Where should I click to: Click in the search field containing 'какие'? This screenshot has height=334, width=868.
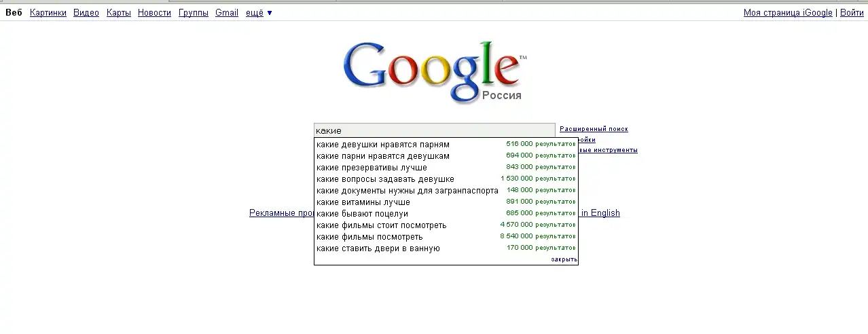click(435, 130)
